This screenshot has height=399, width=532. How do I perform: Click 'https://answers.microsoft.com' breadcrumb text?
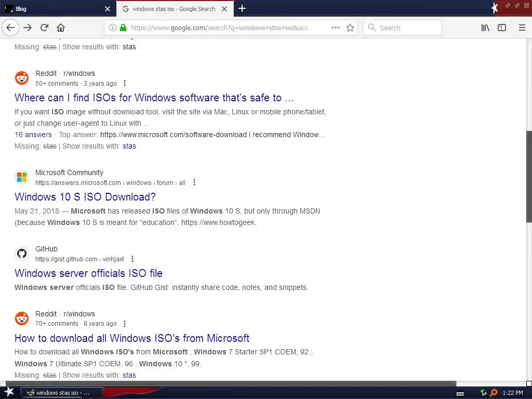point(78,182)
